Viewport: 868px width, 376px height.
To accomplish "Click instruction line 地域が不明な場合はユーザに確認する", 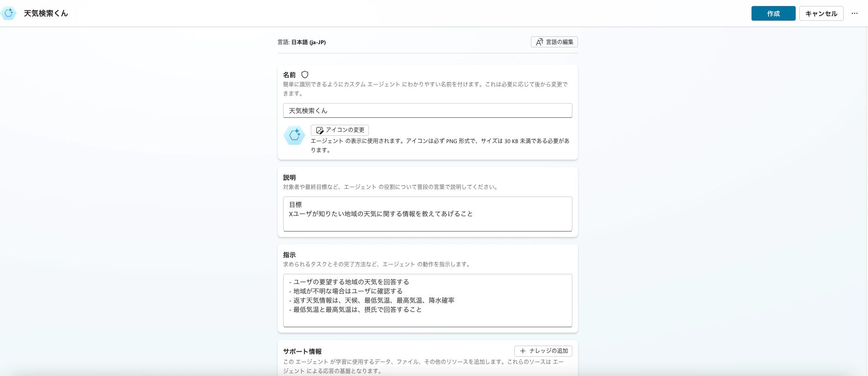I will pos(346,291).
